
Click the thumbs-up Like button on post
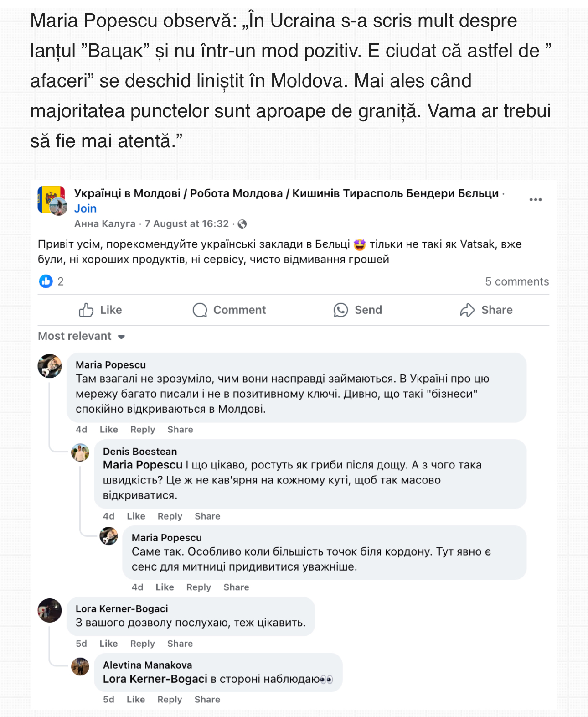pos(100,310)
